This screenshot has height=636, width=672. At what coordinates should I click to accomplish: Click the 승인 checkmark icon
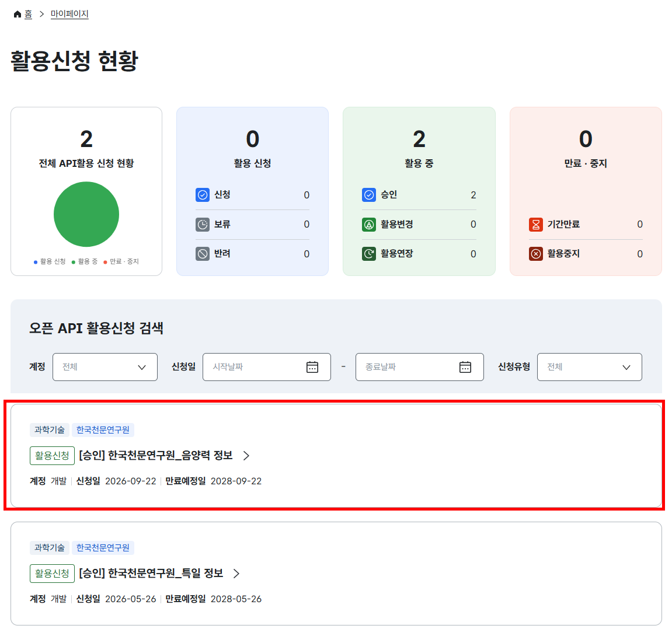coord(369,195)
